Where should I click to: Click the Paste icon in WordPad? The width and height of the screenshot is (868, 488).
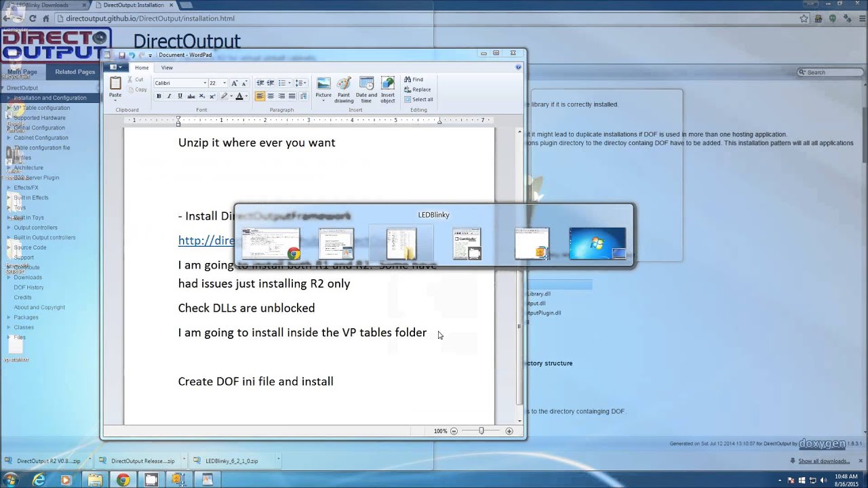point(115,83)
